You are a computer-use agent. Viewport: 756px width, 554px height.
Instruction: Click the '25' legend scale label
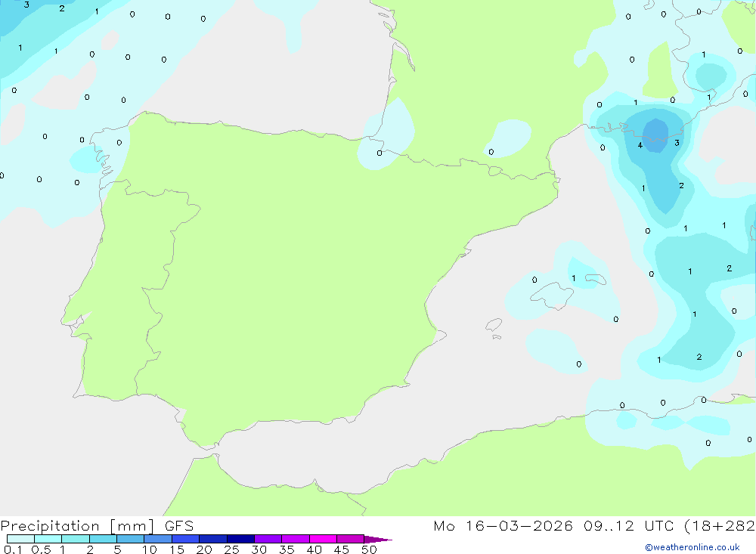(232, 549)
